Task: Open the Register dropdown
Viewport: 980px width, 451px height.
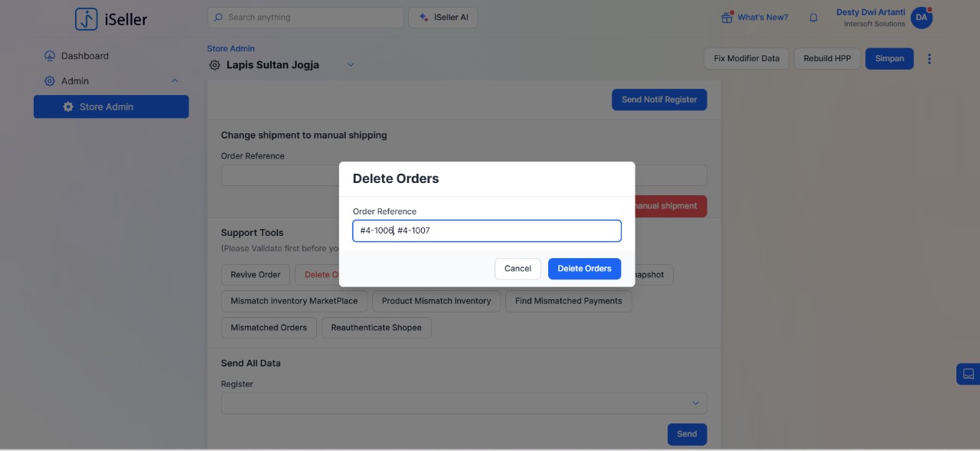Action: pos(463,403)
